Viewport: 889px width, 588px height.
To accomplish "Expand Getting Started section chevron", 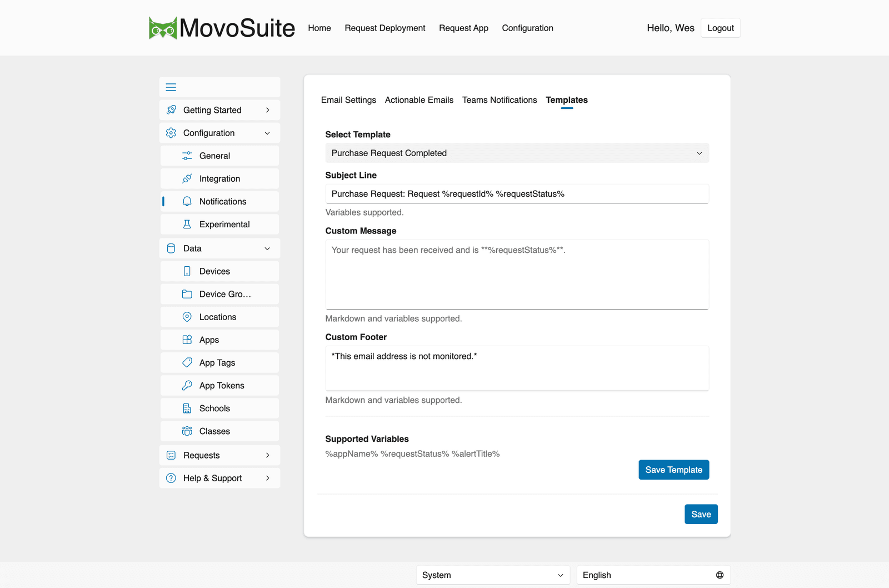I will pyautogui.click(x=268, y=110).
